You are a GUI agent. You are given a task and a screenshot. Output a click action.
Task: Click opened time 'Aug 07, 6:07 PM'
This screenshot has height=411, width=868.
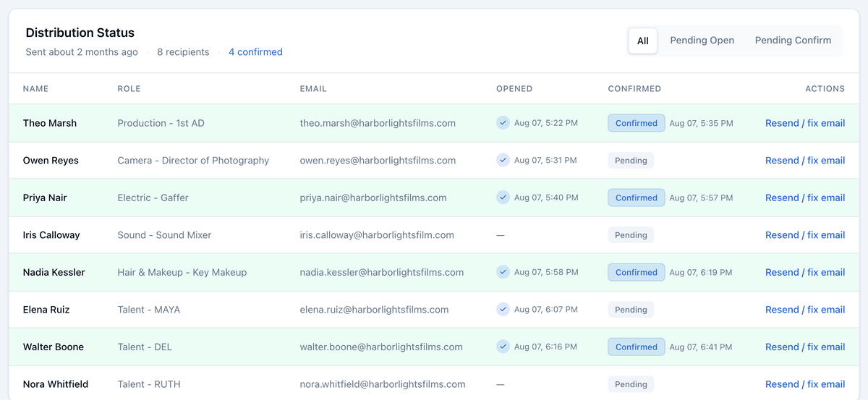[545, 310]
